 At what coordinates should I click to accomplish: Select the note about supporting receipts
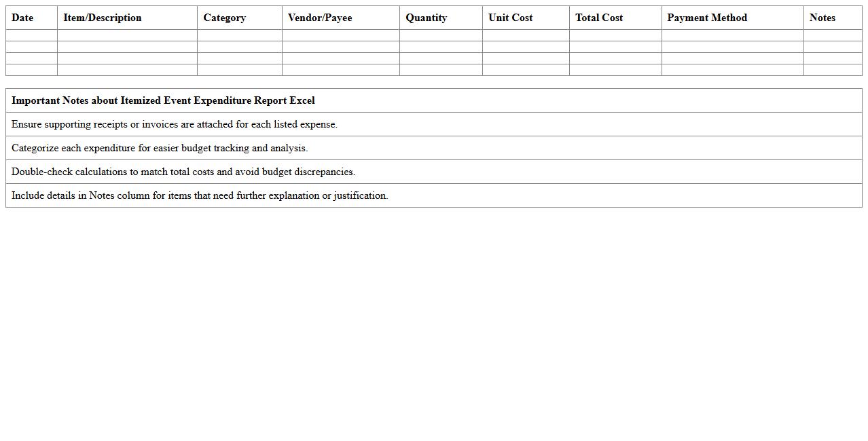[175, 124]
